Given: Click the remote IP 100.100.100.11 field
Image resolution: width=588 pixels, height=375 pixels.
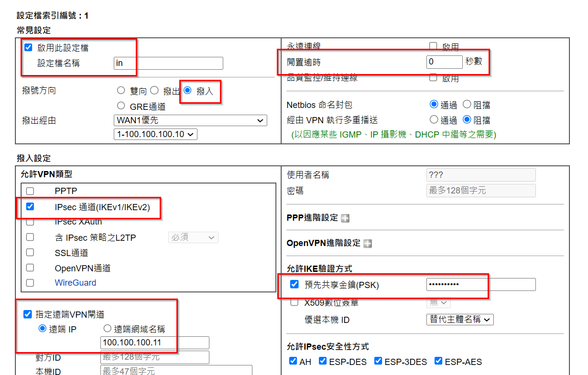Looking at the screenshot, I should pyautogui.click(x=155, y=343).
